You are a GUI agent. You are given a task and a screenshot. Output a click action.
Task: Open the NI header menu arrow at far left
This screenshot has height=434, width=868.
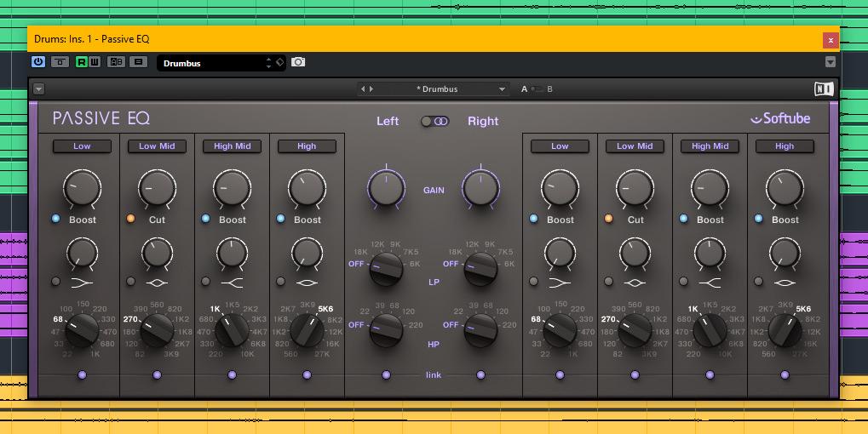[x=38, y=89]
